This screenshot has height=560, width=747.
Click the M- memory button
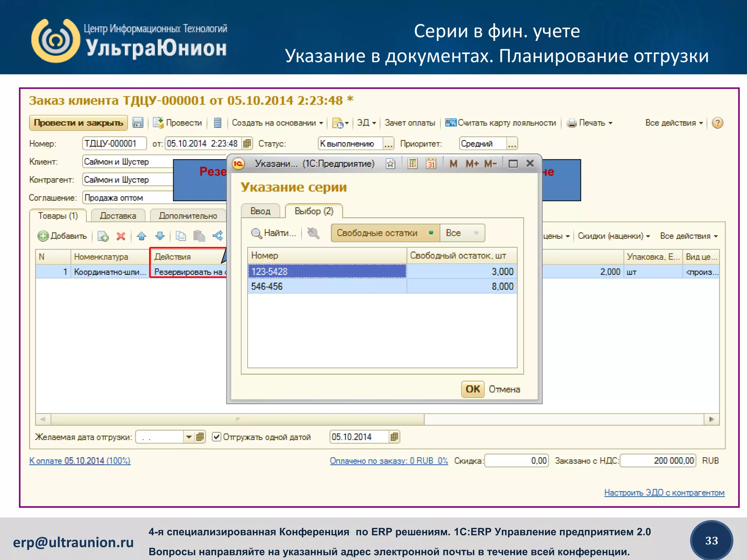[x=491, y=164]
